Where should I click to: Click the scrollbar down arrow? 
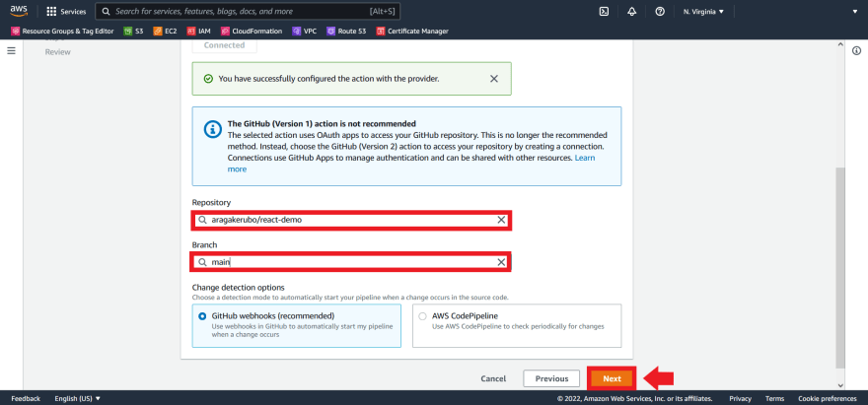pyautogui.click(x=840, y=385)
